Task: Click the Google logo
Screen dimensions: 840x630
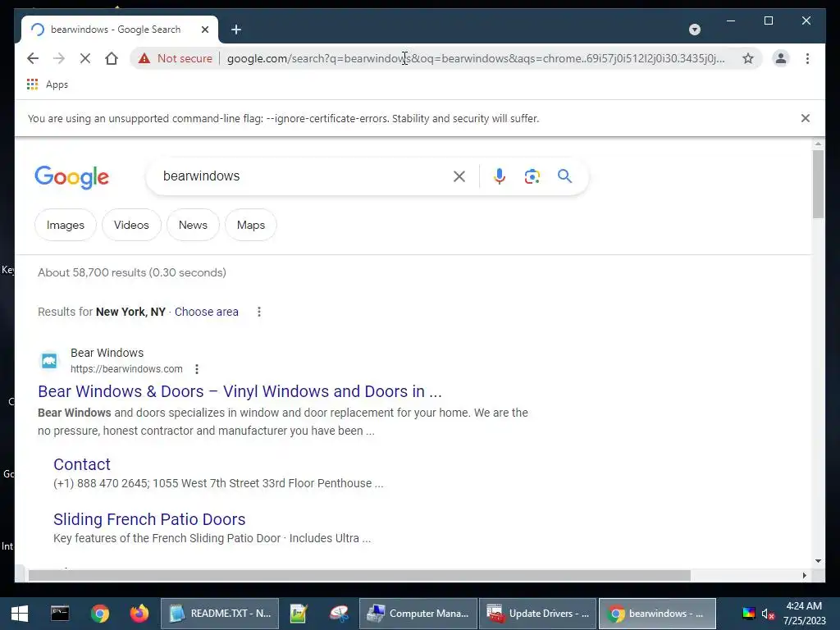Action: click(72, 177)
